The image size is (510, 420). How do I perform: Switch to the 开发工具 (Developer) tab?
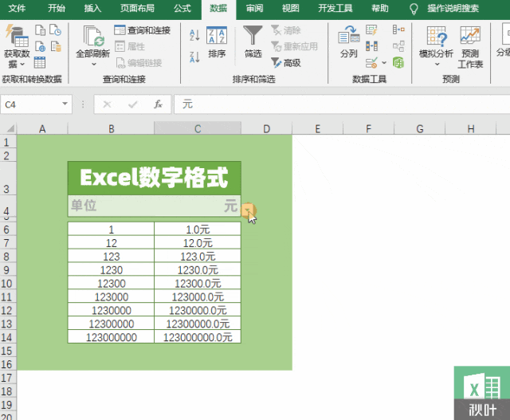click(x=335, y=8)
